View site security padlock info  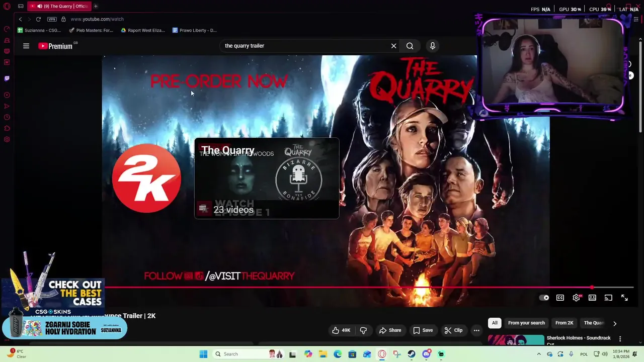coord(63,19)
